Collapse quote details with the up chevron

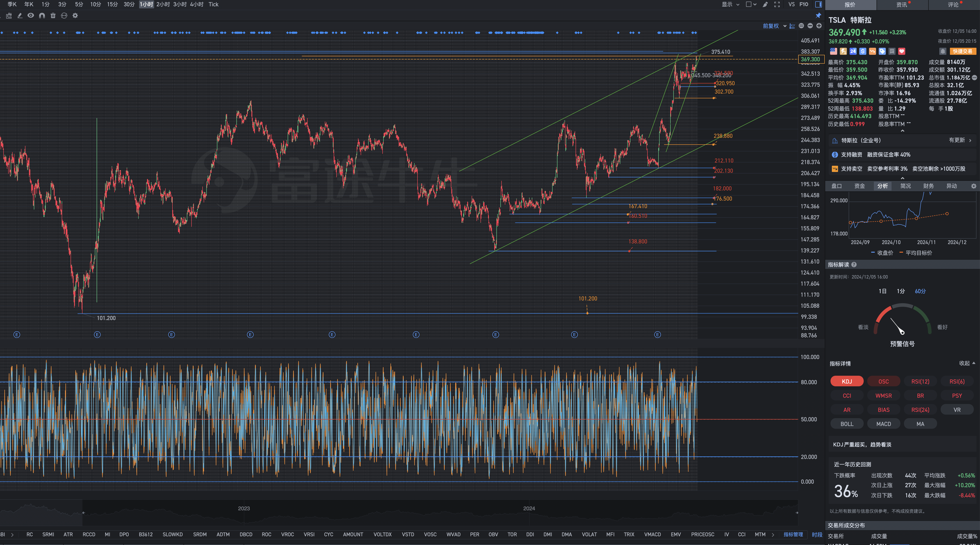(x=902, y=131)
